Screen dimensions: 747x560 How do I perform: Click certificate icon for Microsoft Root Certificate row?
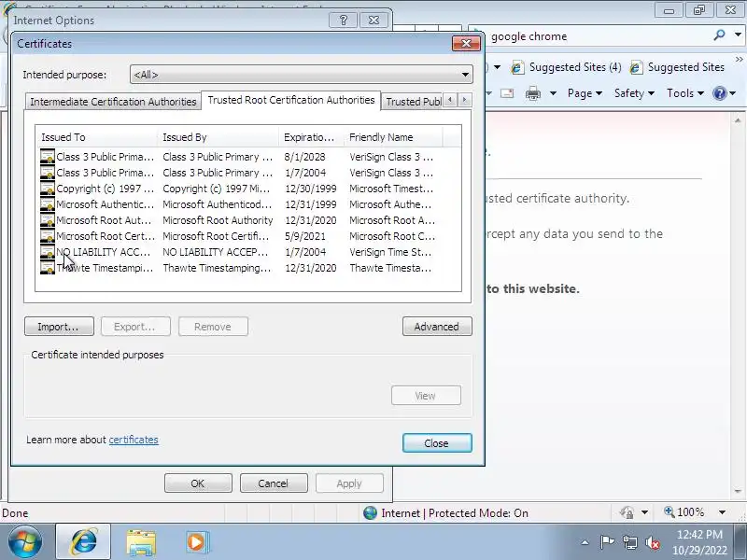click(x=48, y=236)
